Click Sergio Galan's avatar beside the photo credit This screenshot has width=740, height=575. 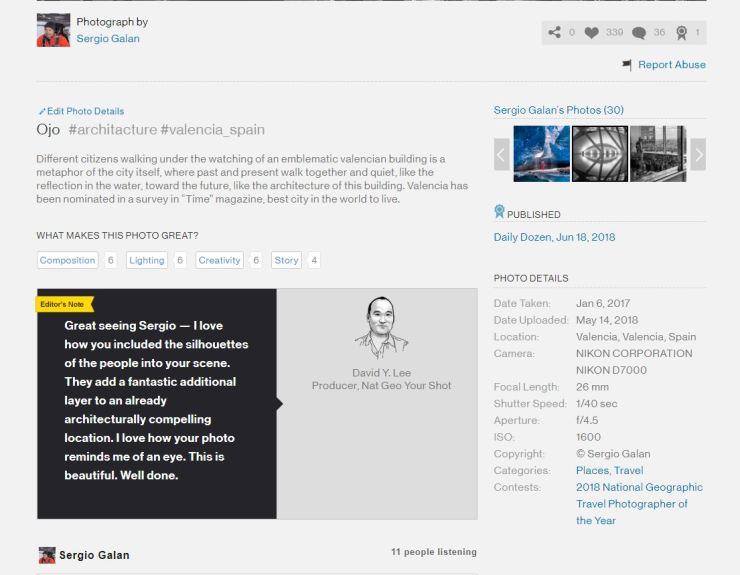(x=53, y=30)
